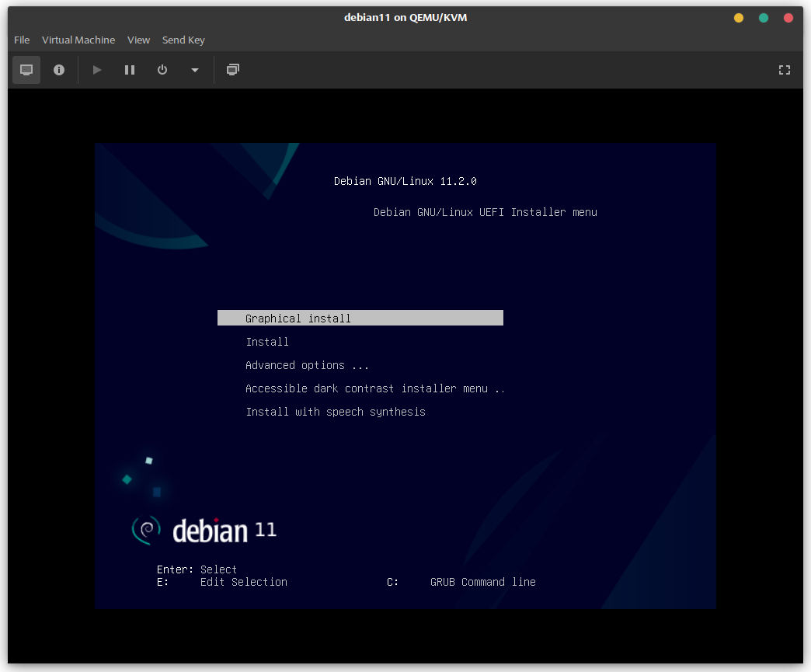
Task: Toggle fullscreen mode for the VM
Action: click(784, 70)
